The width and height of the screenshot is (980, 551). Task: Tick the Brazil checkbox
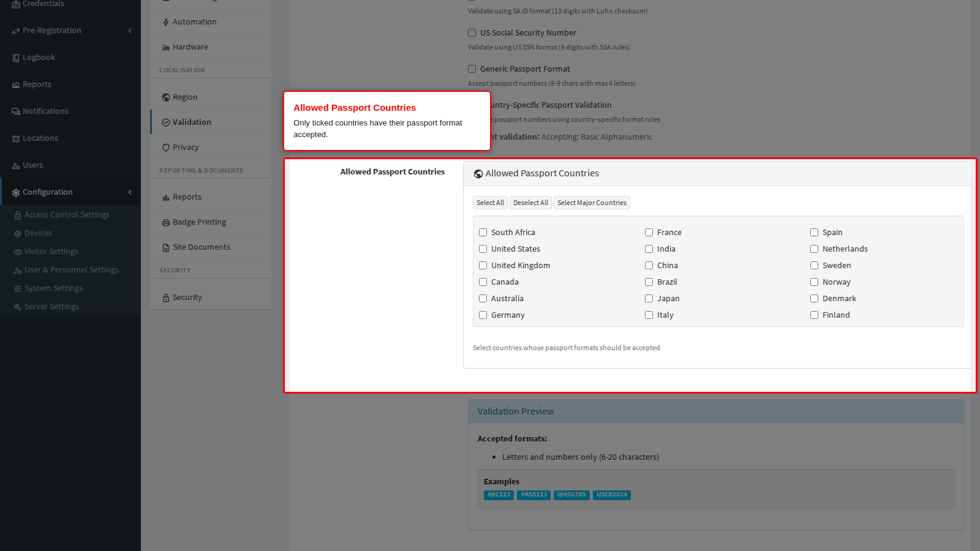click(649, 282)
